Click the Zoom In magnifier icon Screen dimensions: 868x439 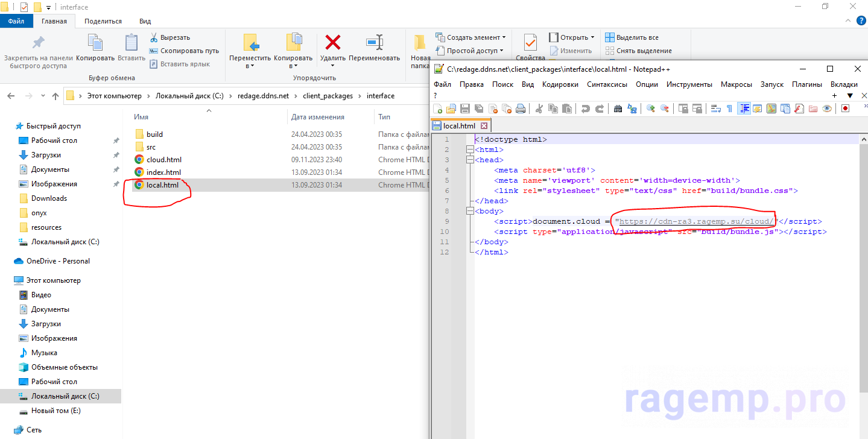[651, 109]
